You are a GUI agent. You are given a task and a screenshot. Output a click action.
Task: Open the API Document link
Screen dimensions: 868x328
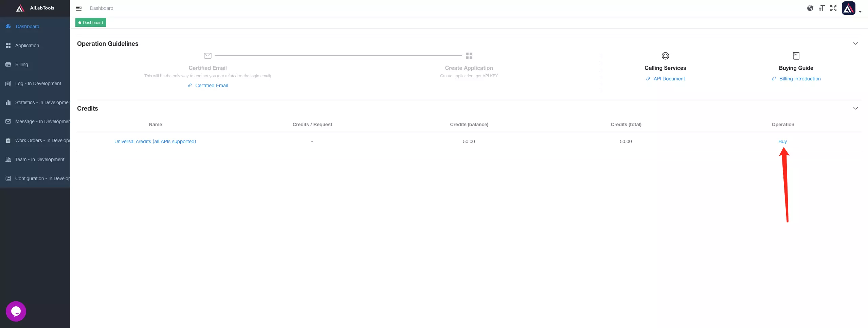pos(669,79)
